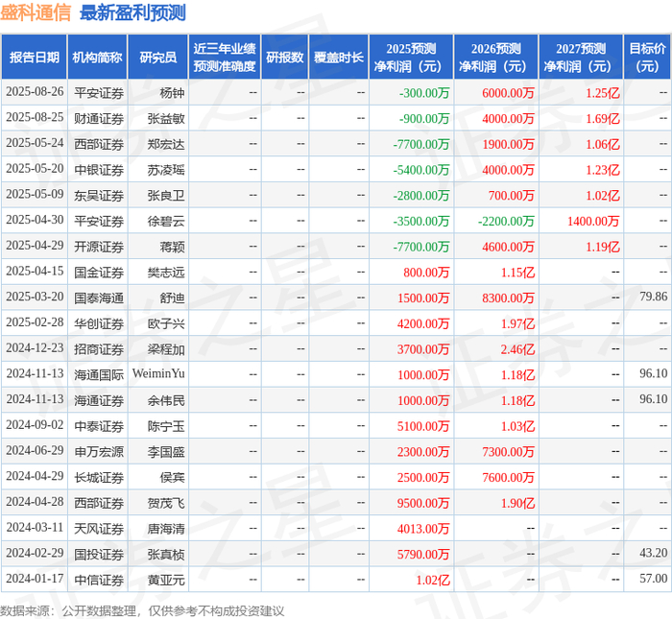Viewport: 672px width, 619px height.
Task: Select the 研究员 column header
Action: [158, 57]
